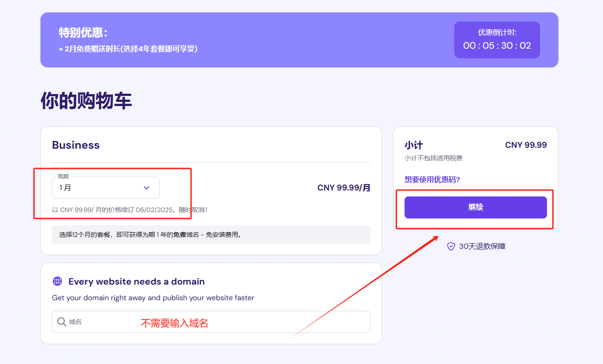Click the Get your domain right away text

pyautogui.click(x=153, y=298)
